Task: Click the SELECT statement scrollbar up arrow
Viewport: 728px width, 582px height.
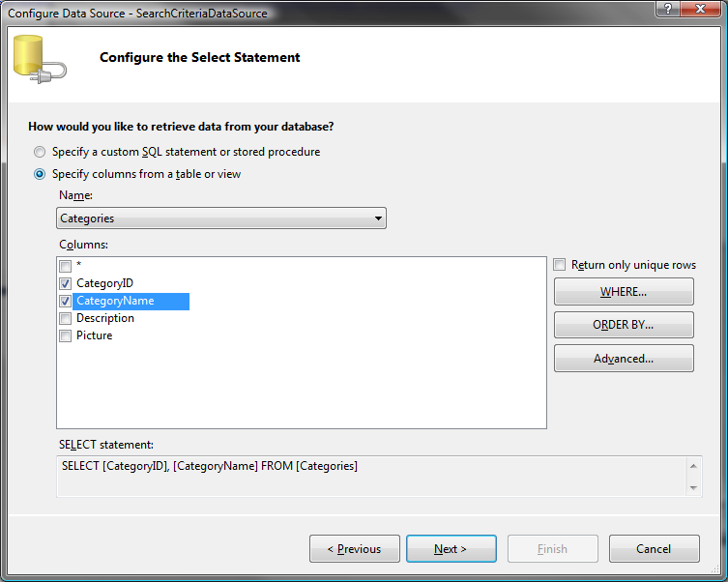Action: click(x=693, y=466)
